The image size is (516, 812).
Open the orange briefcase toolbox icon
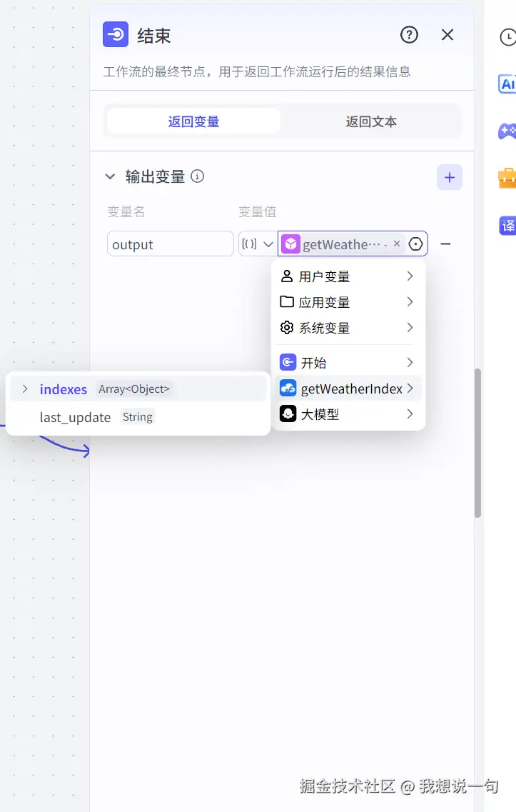(507, 178)
